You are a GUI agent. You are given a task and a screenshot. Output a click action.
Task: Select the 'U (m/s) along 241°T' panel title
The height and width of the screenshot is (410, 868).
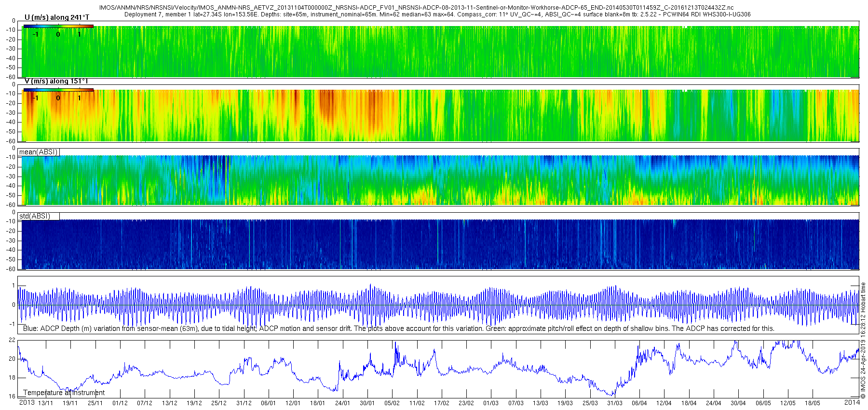pos(57,17)
